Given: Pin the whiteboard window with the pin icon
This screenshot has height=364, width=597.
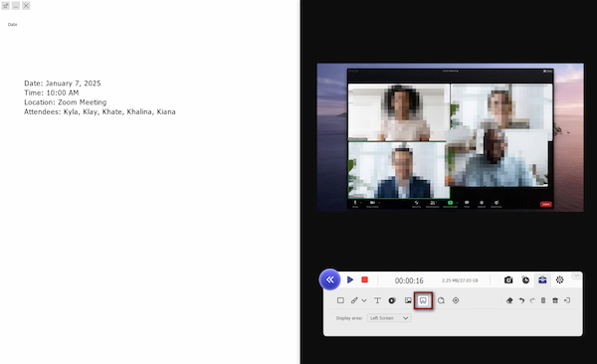Looking at the screenshot, I should (6, 6).
